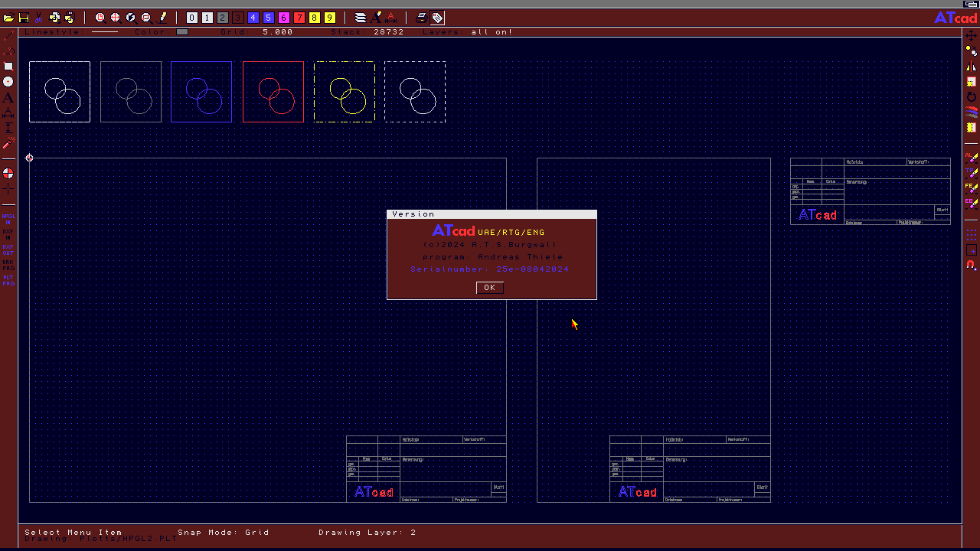This screenshot has width=980, height=551.
Task: Click the floppy disk save icon
Action: pyautogui.click(x=24, y=18)
